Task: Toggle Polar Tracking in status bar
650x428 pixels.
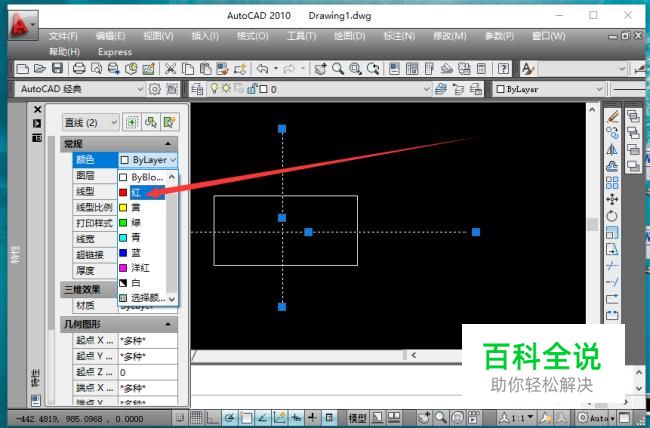Action: (229, 418)
